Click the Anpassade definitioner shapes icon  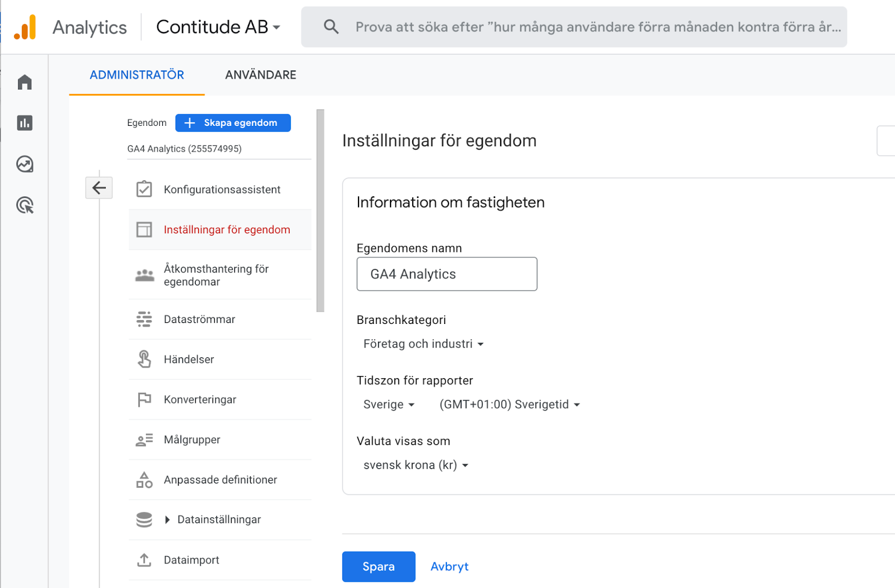pos(144,479)
